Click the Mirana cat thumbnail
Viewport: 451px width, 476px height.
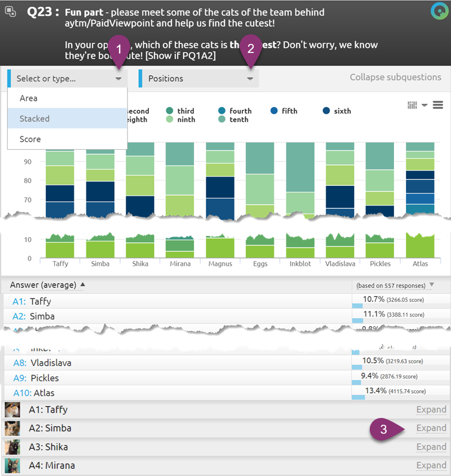(x=12, y=466)
